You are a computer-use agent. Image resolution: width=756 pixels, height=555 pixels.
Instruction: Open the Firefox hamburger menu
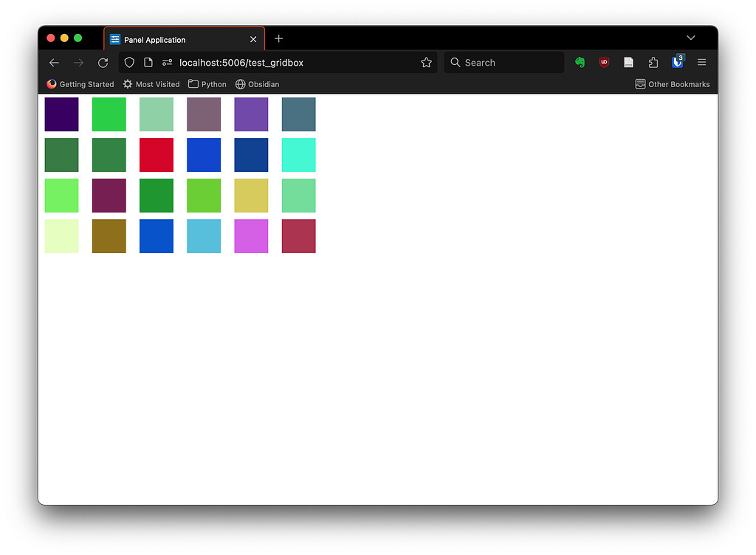coord(701,62)
